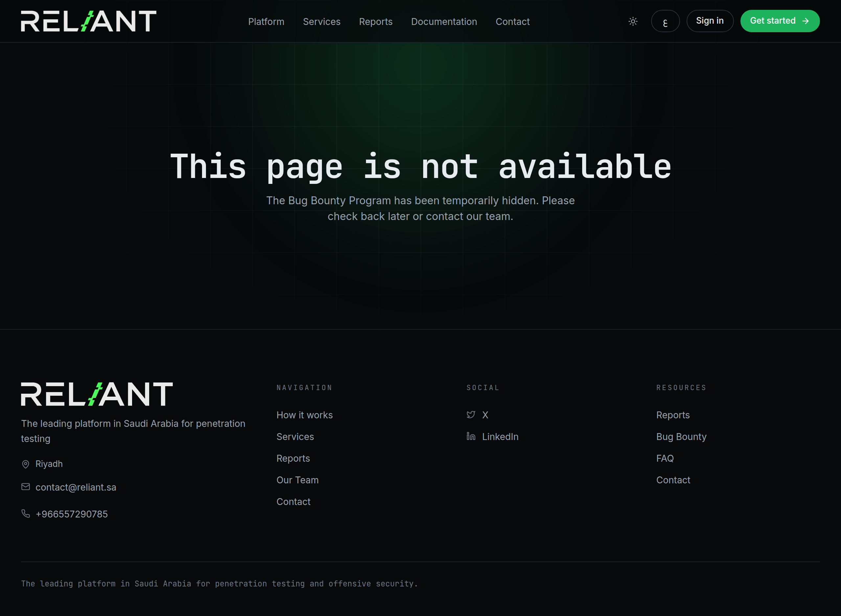Open Services under footer Navigation
The width and height of the screenshot is (841, 616).
[295, 437]
